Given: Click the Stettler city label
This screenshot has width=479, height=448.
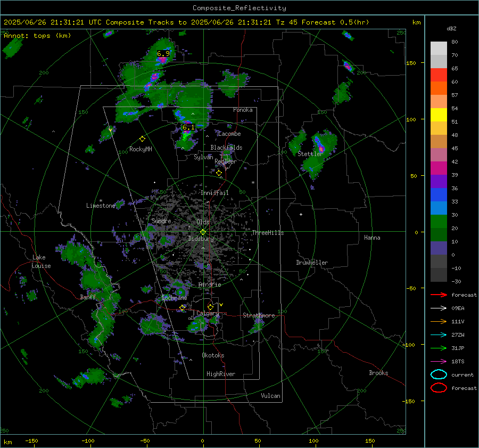Looking at the screenshot, I should [310, 154].
